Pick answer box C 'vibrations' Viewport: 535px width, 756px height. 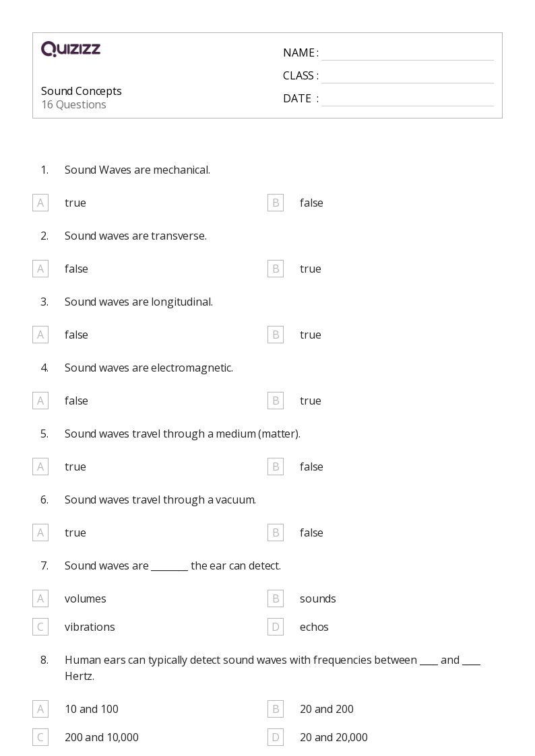tap(40, 627)
